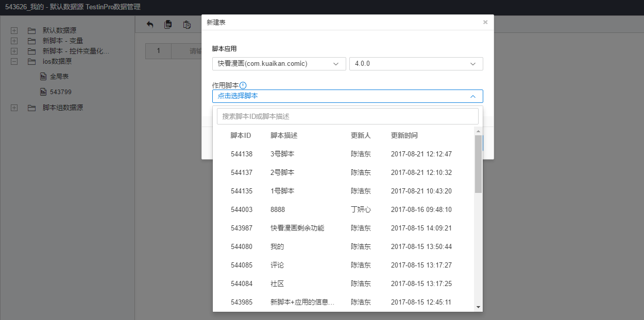Click the script list scroll-down arrow

click(x=478, y=307)
